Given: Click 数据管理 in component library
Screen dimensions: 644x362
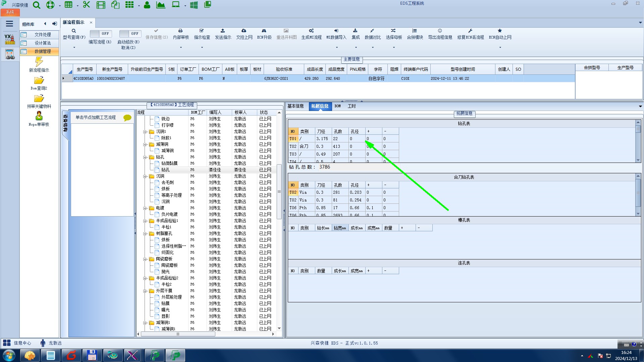Looking at the screenshot, I should click(x=43, y=51).
